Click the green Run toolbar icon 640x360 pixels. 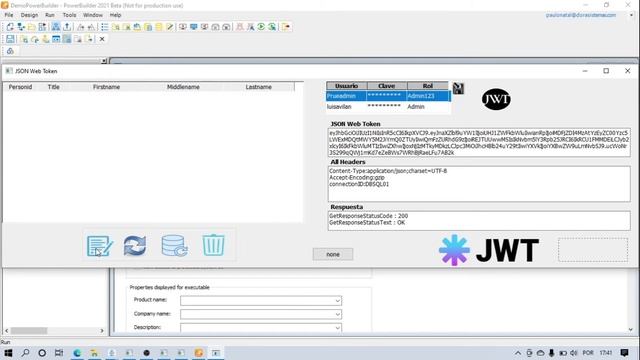261,27
